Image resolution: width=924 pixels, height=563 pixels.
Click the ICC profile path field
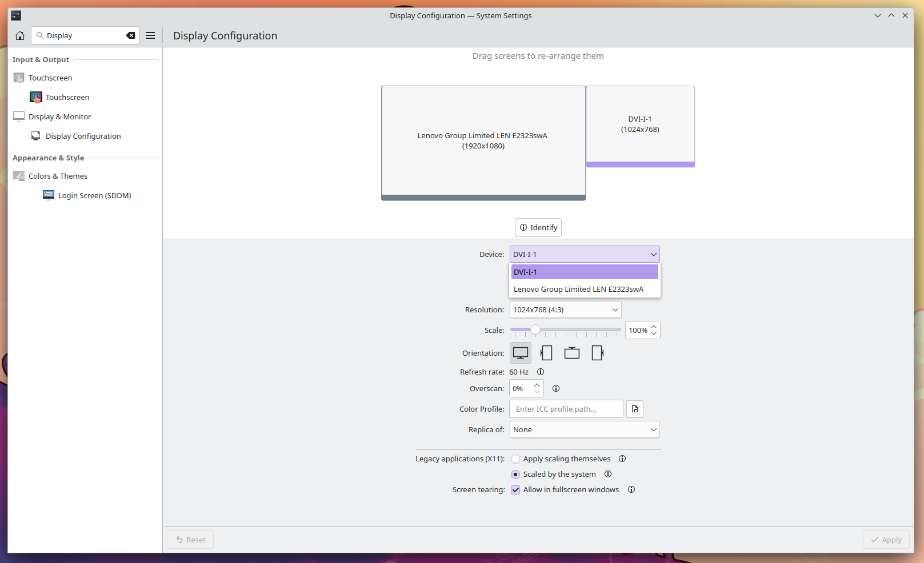[x=566, y=409]
